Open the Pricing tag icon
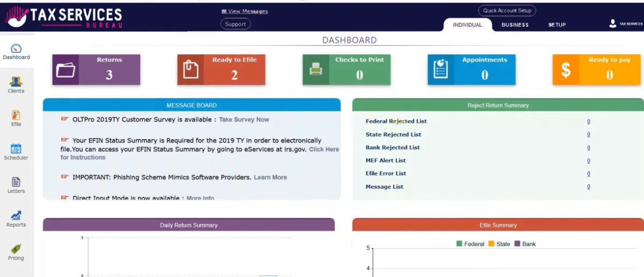The height and width of the screenshot is (277, 644). coord(16,249)
